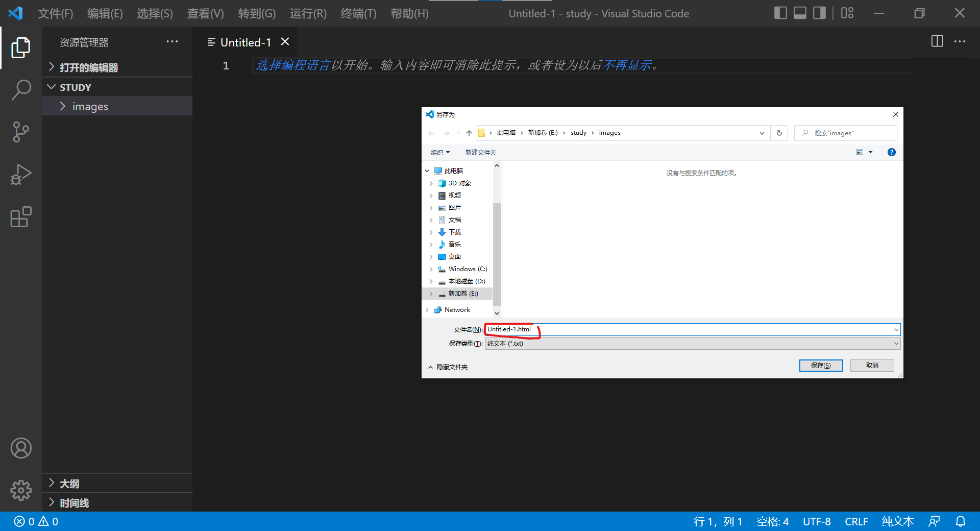Toggle the primary sidebar visibility

(780, 13)
